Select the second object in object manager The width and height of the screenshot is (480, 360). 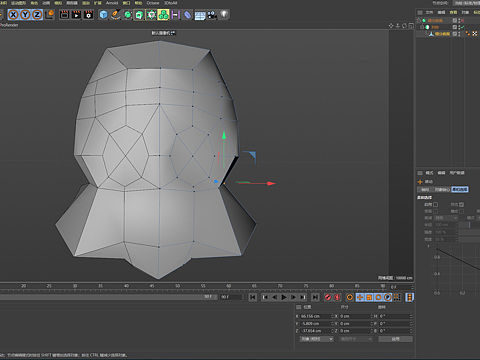tap(435, 27)
